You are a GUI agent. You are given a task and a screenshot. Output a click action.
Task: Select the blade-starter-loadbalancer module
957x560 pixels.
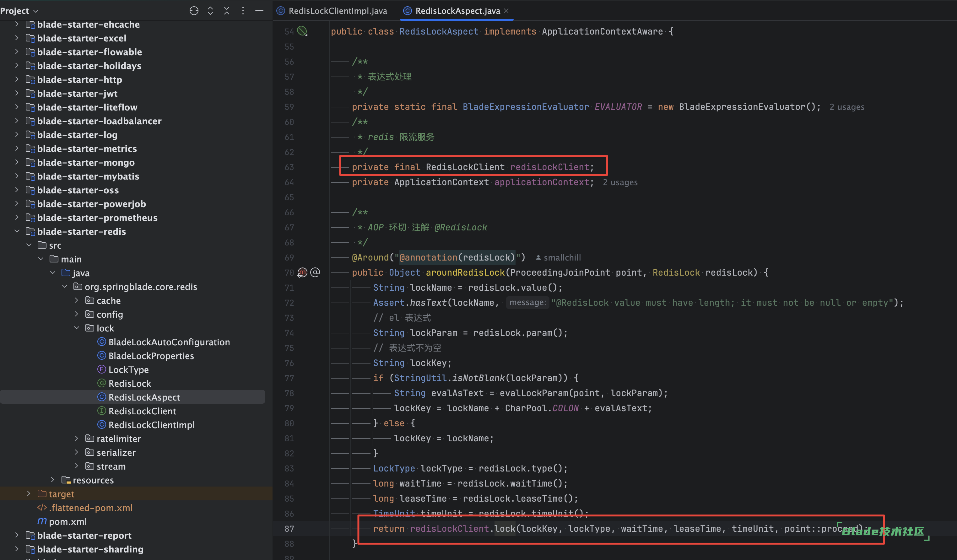pyautogui.click(x=99, y=121)
